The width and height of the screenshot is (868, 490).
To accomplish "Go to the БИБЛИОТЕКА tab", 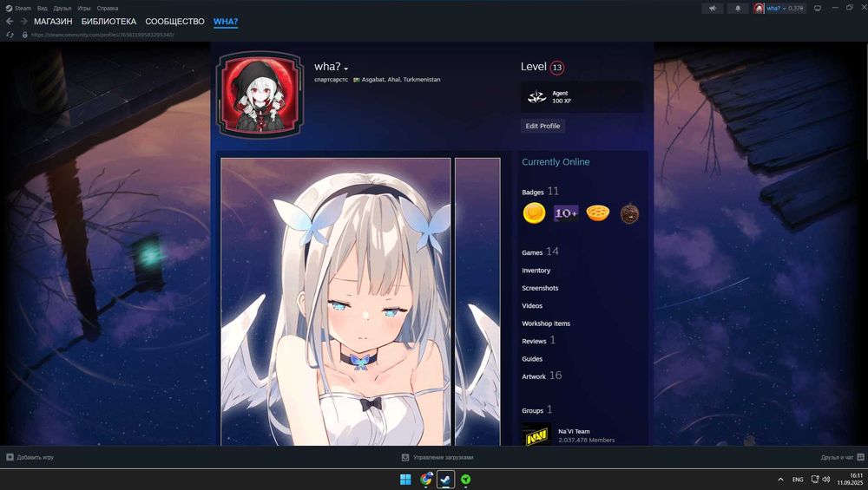I will pos(108,22).
